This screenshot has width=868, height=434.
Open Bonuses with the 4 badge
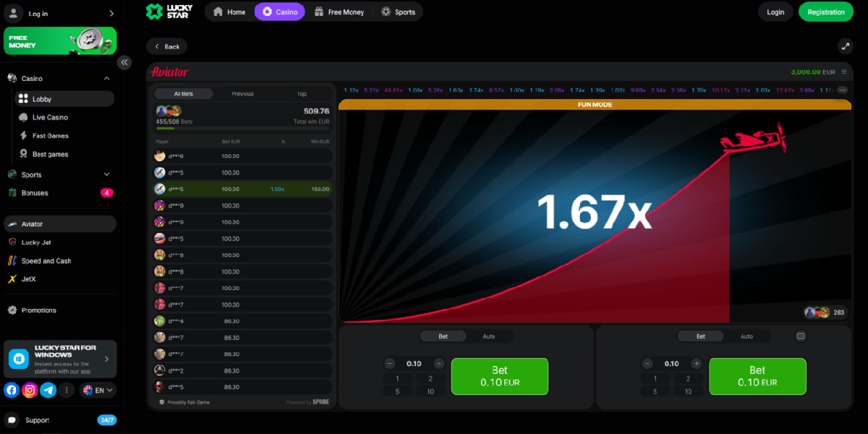(59, 193)
